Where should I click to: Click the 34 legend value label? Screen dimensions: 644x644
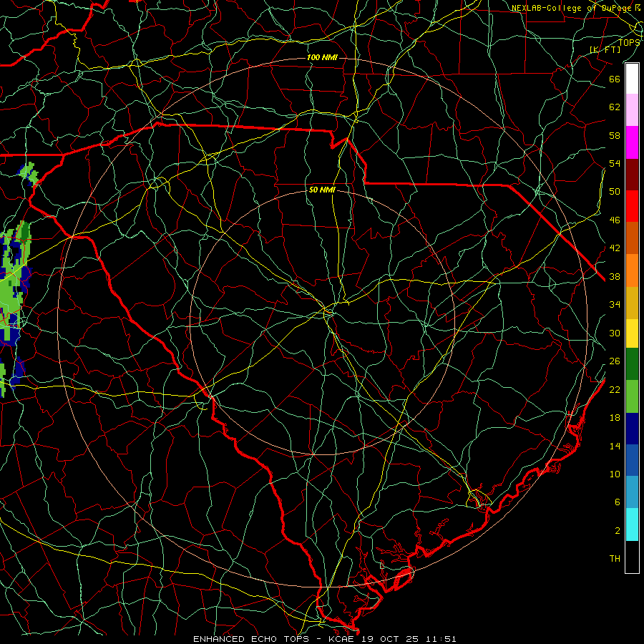coord(615,305)
